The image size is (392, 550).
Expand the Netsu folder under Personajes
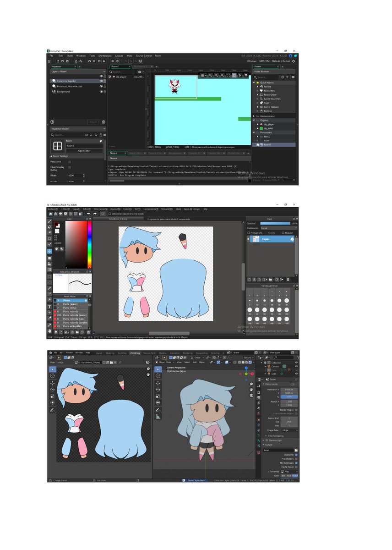pyautogui.click(x=257, y=136)
